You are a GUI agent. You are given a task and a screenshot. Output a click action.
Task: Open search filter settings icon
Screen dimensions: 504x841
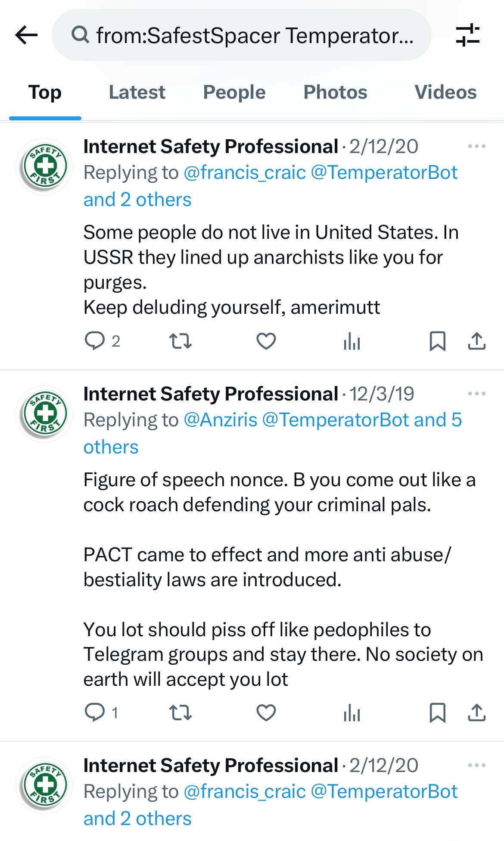[x=467, y=35]
